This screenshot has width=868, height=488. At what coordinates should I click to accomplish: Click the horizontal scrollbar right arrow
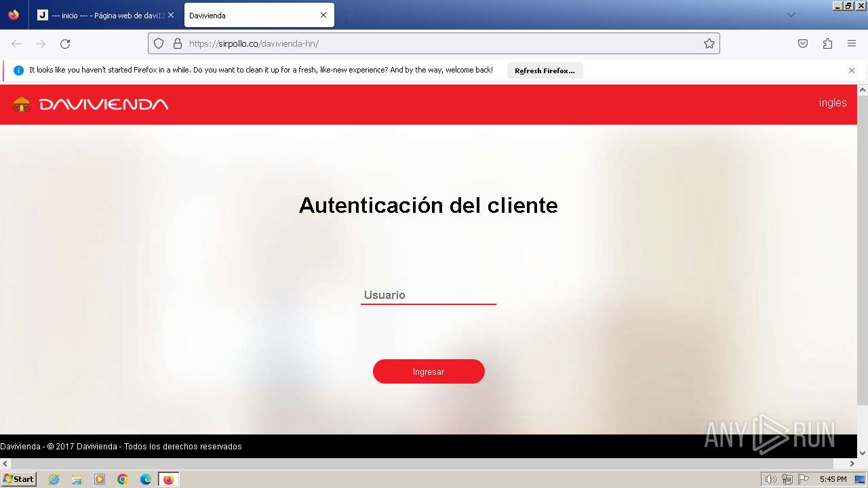[852, 464]
